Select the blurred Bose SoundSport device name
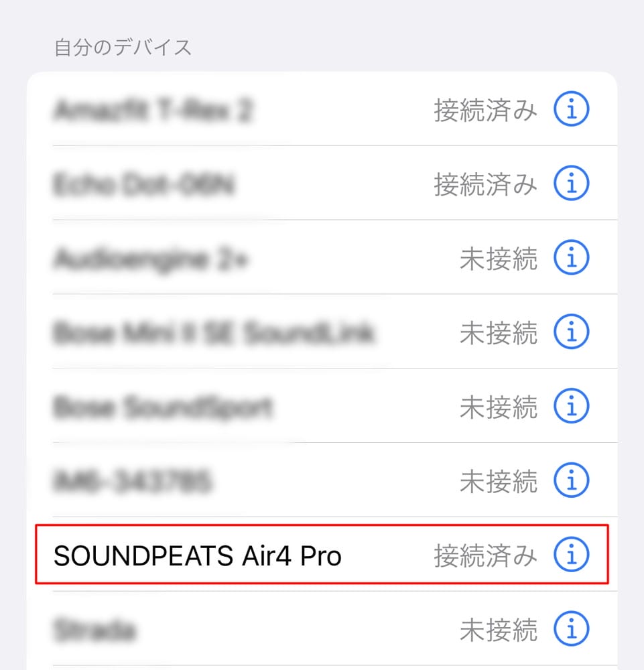Image resolution: width=644 pixels, height=670 pixels. click(163, 407)
